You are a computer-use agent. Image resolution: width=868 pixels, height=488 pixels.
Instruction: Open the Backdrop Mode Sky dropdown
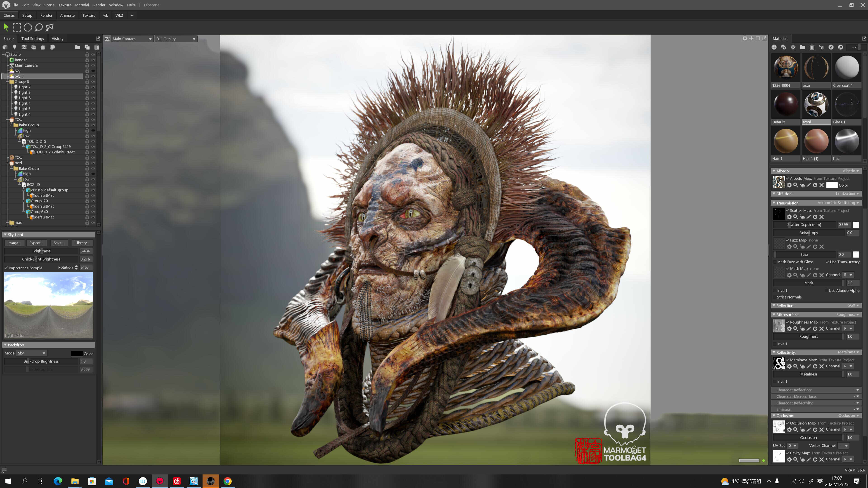point(32,353)
